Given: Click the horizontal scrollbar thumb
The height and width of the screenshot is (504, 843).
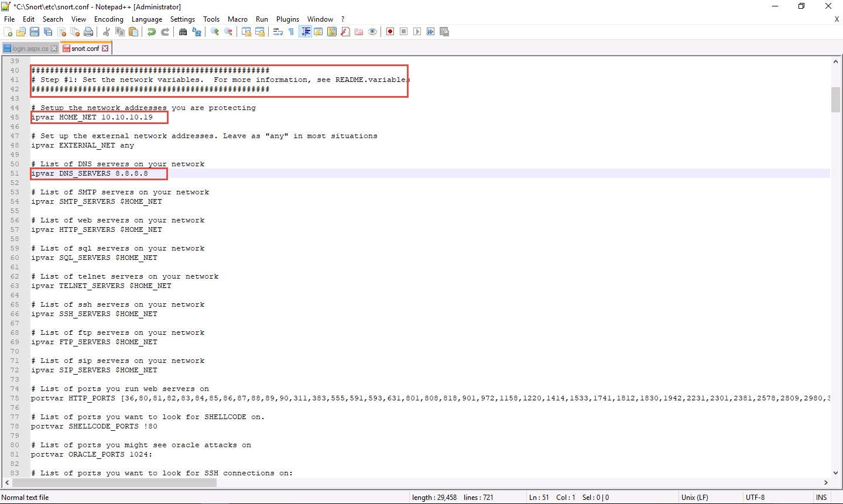Looking at the screenshot, I should coord(115,483).
